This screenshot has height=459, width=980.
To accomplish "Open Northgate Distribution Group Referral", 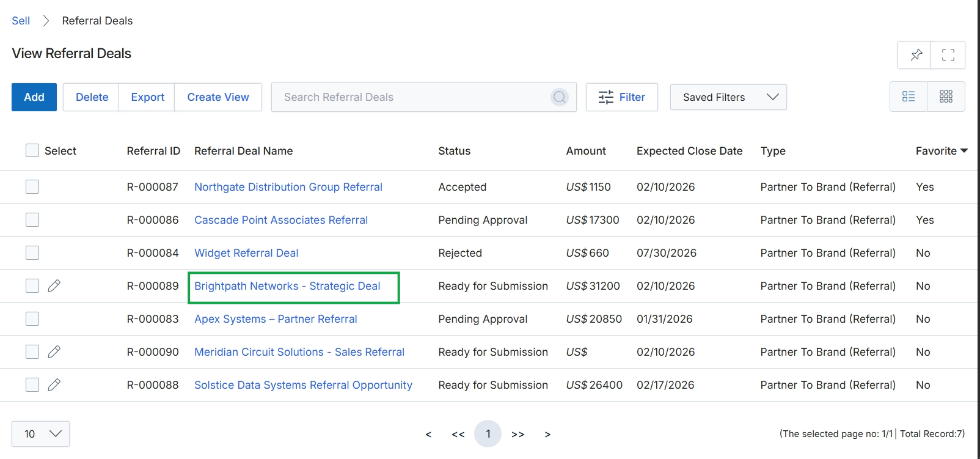I will [288, 187].
